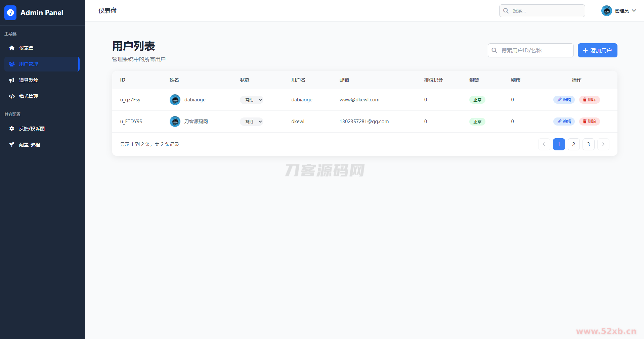This screenshot has width=644, height=339.
Task: Edit user dabiaoge with 编辑 button
Action: 564,100
